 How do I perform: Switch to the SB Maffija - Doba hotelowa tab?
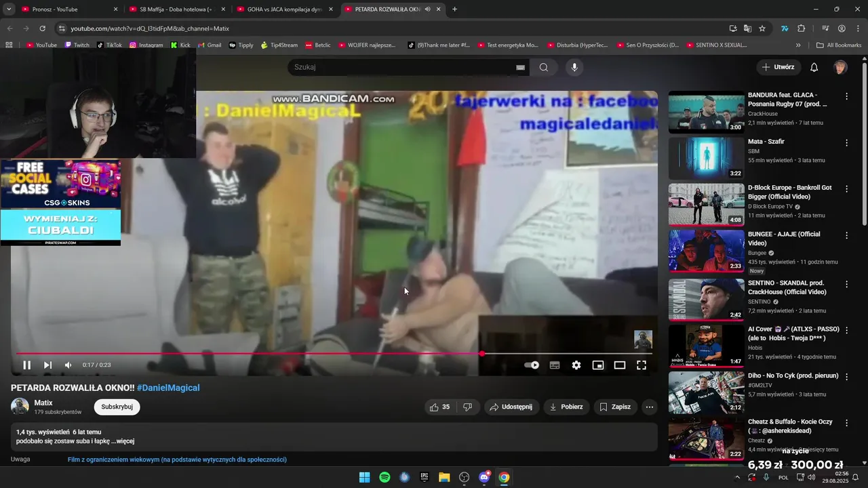coord(176,9)
